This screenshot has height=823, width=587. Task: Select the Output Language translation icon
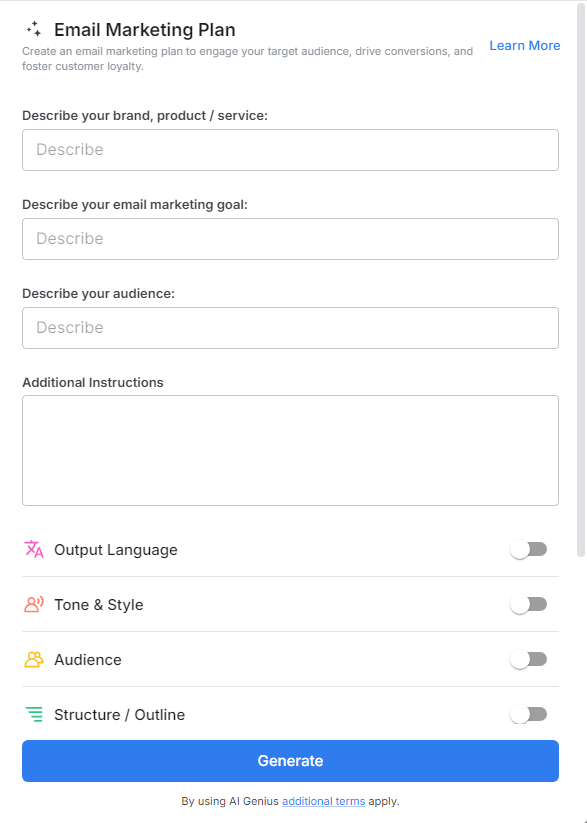point(33,549)
